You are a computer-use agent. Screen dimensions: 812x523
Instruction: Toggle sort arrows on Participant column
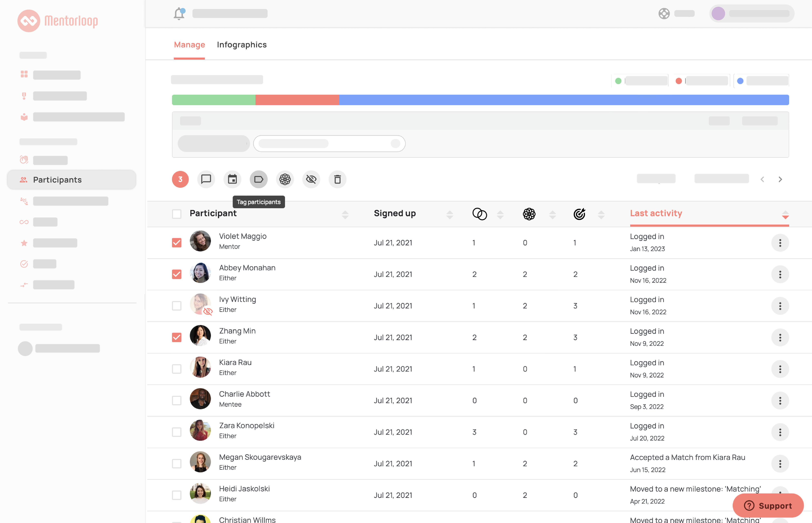tap(345, 215)
